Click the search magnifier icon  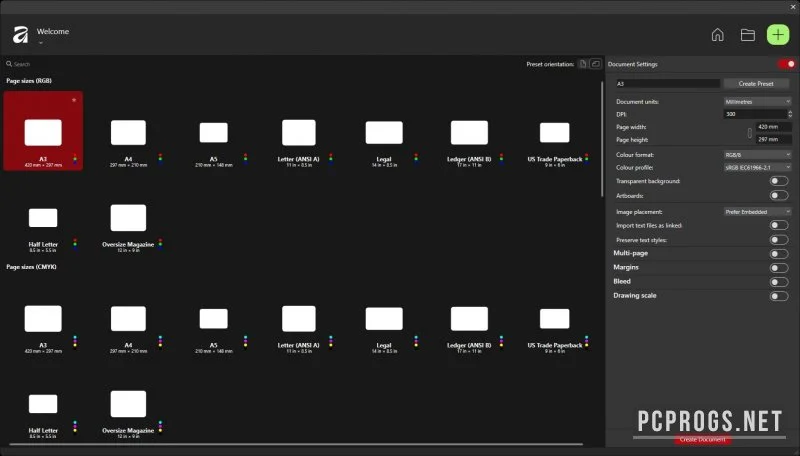(x=9, y=64)
